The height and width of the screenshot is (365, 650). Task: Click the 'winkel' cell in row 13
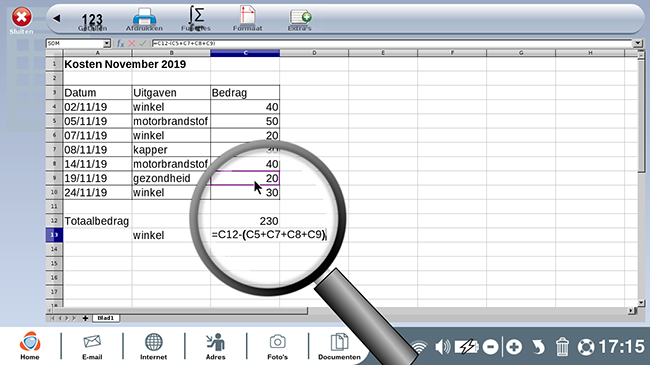click(171, 235)
